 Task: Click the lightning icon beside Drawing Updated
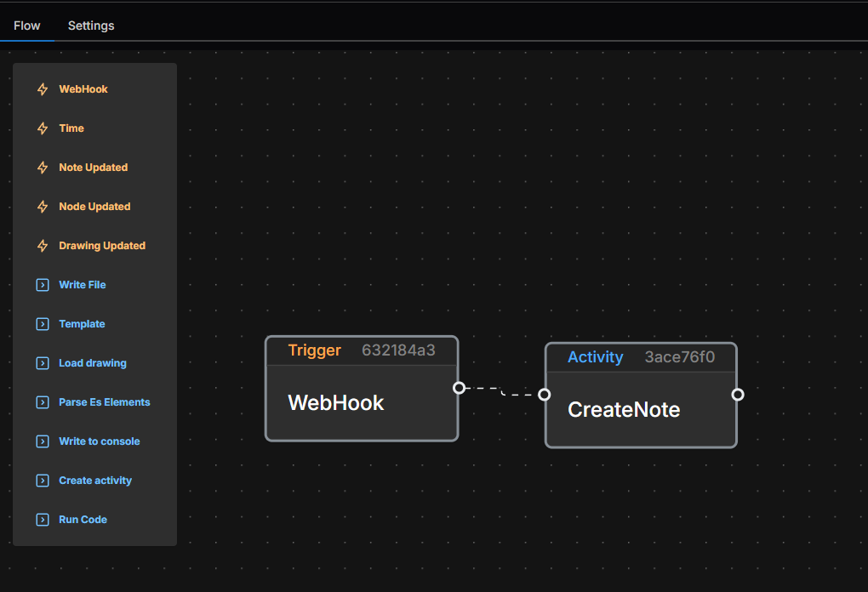coord(43,246)
